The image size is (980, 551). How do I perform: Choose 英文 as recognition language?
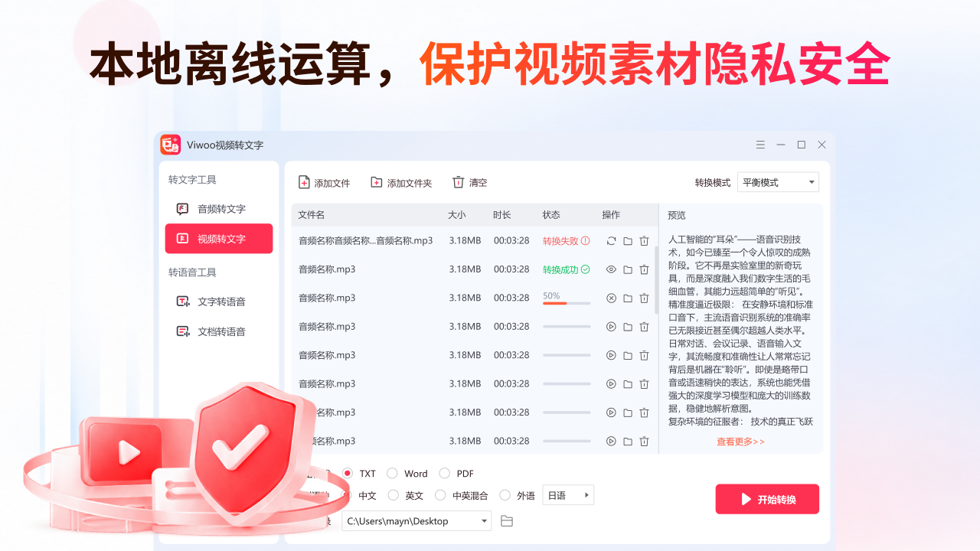pyautogui.click(x=394, y=495)
